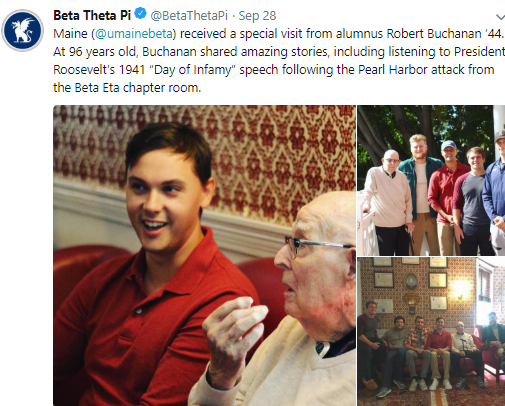Open the Beta Theta Pi dragon avatar

(22, 30)
